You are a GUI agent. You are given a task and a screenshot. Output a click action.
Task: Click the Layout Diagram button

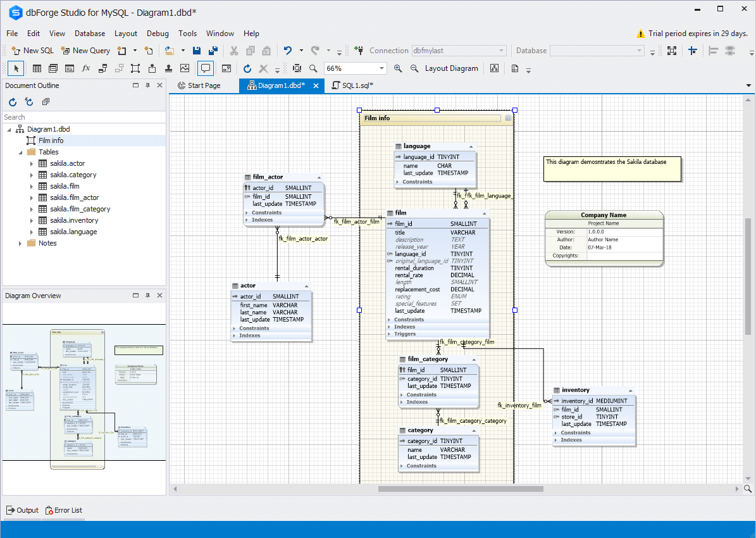[451, 68]
